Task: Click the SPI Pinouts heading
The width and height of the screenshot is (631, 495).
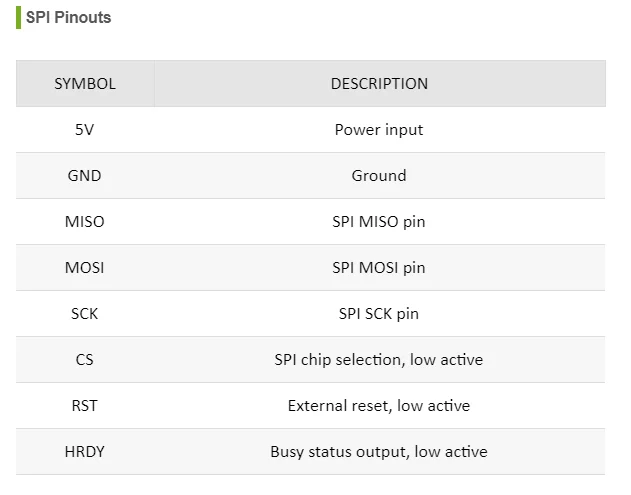Action: (x=68, y=18)
